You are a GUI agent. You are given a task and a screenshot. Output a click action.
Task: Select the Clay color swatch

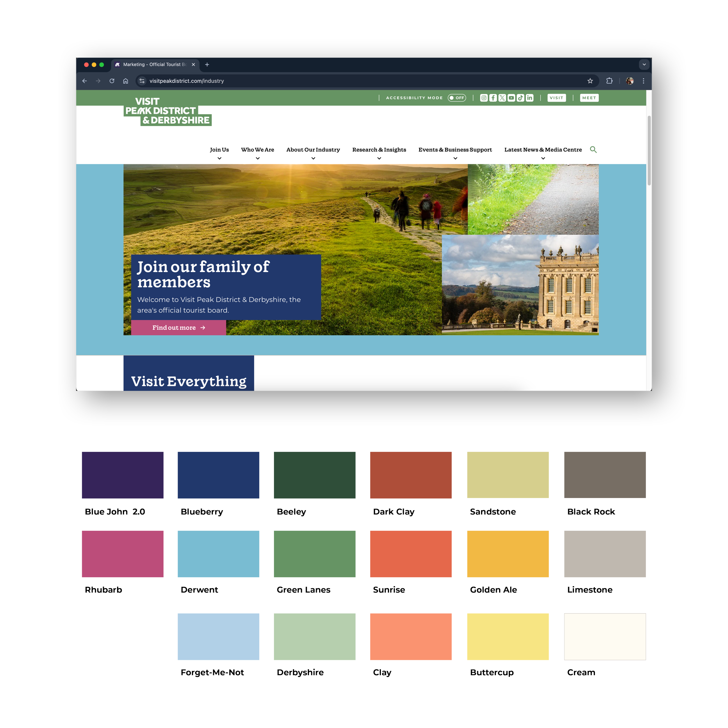(411, 637)
